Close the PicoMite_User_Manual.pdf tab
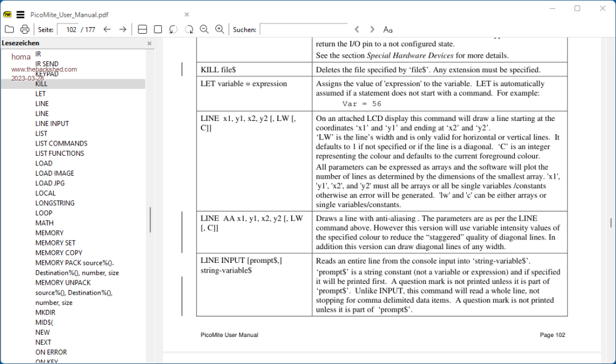Image resolution: width=616 pixels, height=364 pixels. point(186,14)
